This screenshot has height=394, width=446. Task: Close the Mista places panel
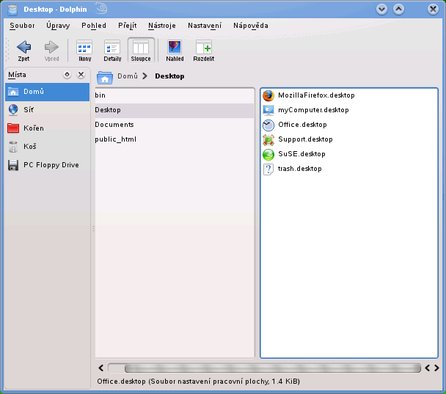pos(81,75)
